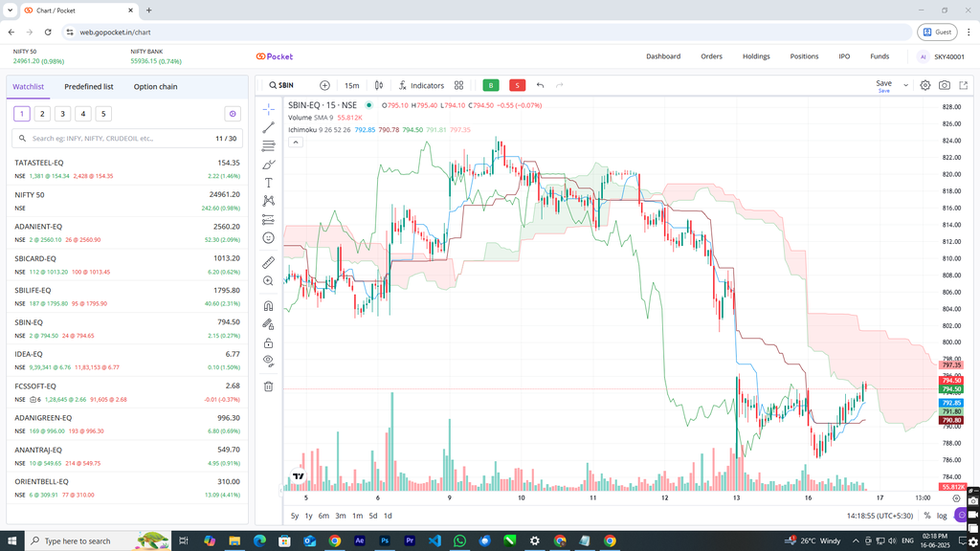
Task: Open the candlestick chart style menu
Action: click(x=379, y=85)
